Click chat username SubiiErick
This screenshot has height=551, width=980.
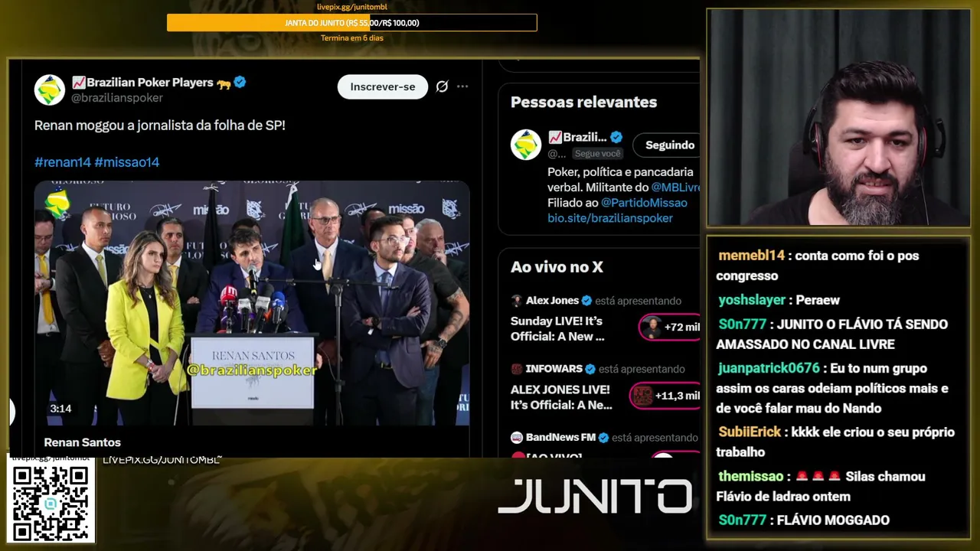pyautogui.click(x=750, y=432)
